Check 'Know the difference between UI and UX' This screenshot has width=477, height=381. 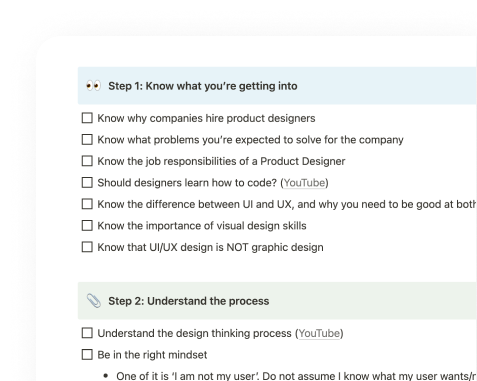(x=87, y=204)
